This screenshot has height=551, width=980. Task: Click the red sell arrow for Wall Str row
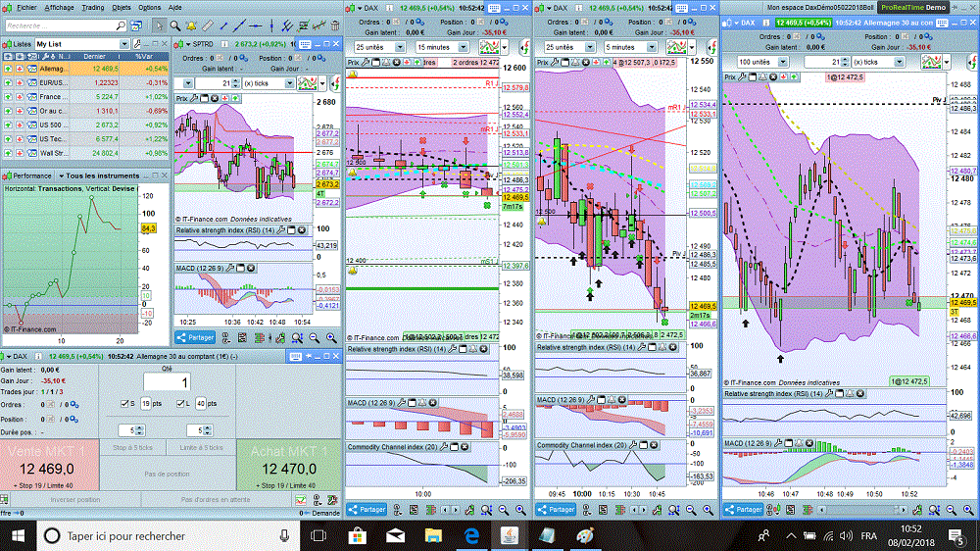pyautogui.click(x=20, y=153)
